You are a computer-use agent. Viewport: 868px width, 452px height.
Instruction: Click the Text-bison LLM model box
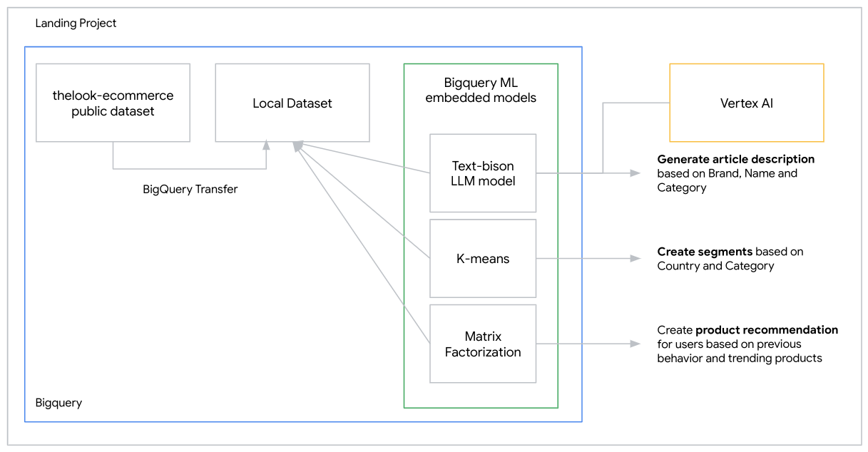click(483, 173)
